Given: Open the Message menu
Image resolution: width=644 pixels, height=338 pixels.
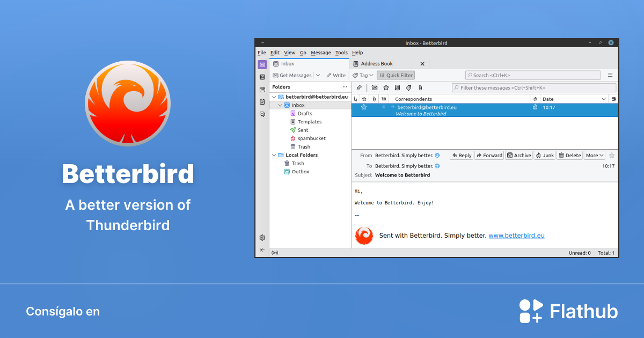Looking at the screenshot, I should (320, 53).
